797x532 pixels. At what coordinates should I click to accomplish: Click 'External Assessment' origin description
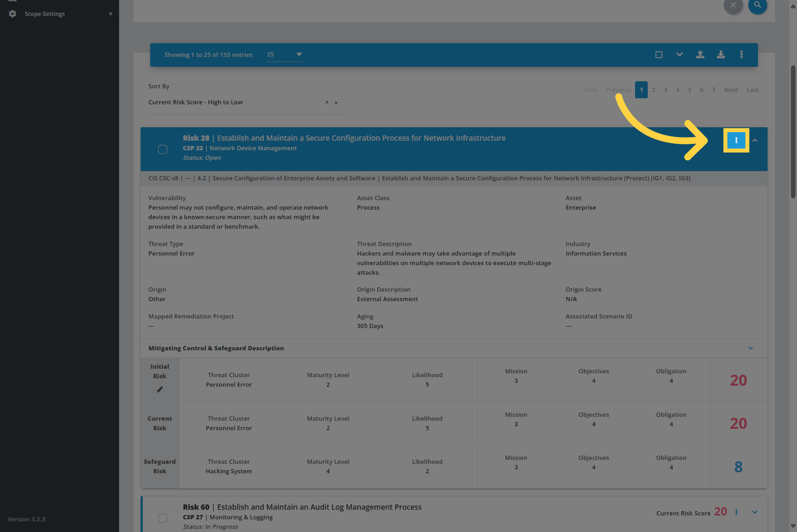pyautogui.click(x=387, y=299)
